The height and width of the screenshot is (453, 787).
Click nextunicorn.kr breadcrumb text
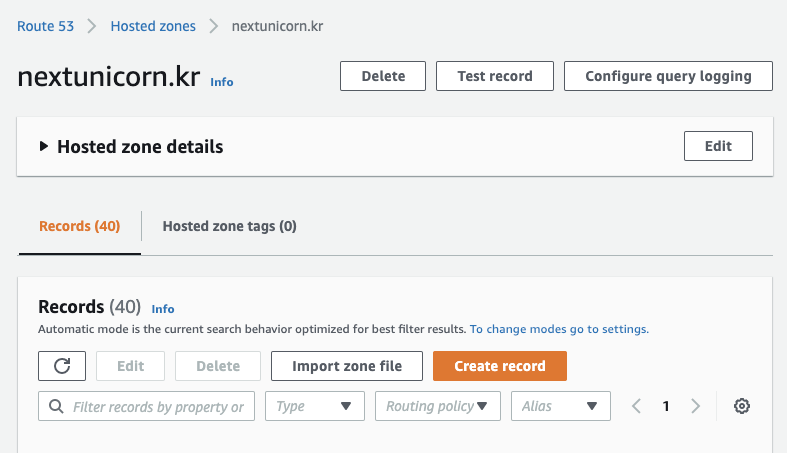coord(278,26)
